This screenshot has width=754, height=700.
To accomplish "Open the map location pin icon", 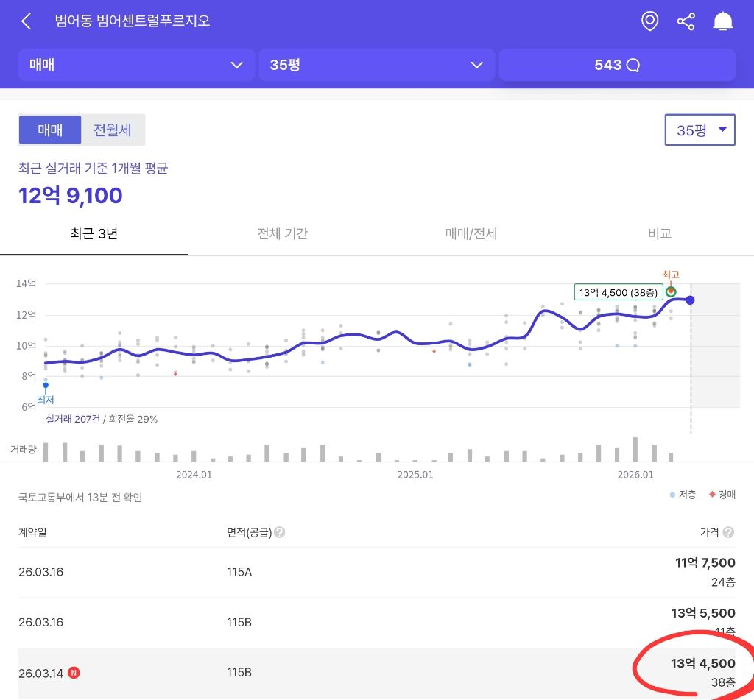I will pyautogui.click(x=649, y=21).
